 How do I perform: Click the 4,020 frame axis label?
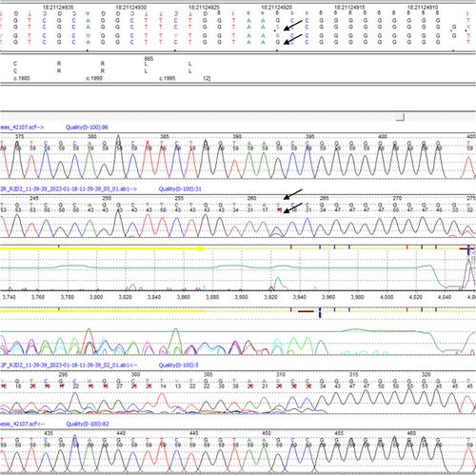pyautogui.click(x=416, y=297)
